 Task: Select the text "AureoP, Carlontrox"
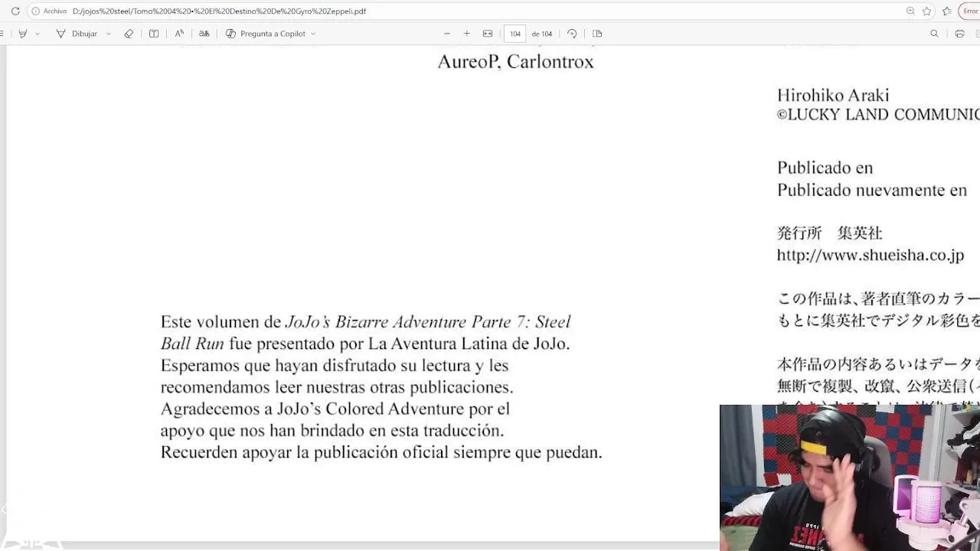tap(515, 62)
